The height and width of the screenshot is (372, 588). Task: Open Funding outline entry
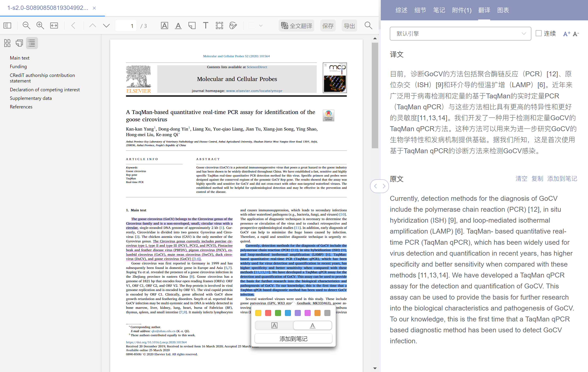pyautogui.click(x=18, y=67)
